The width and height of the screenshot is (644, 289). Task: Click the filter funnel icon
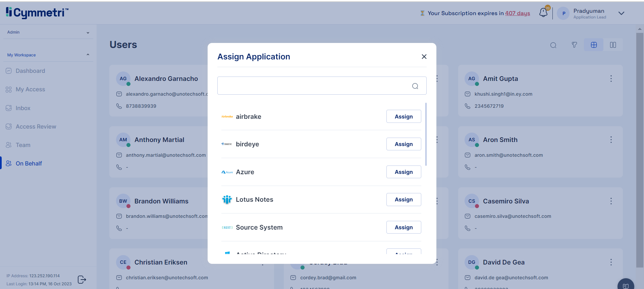coord(574,45)
